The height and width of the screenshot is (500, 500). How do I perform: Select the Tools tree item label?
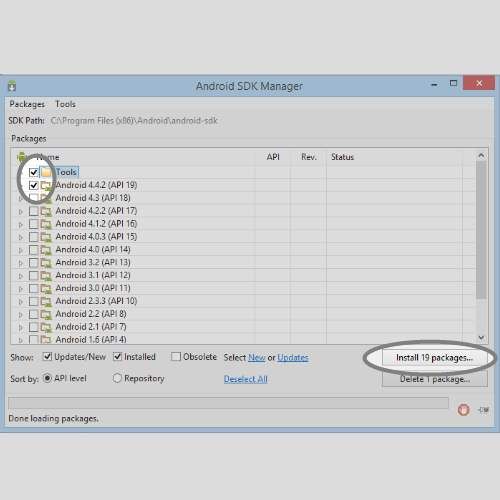point(66,172)
